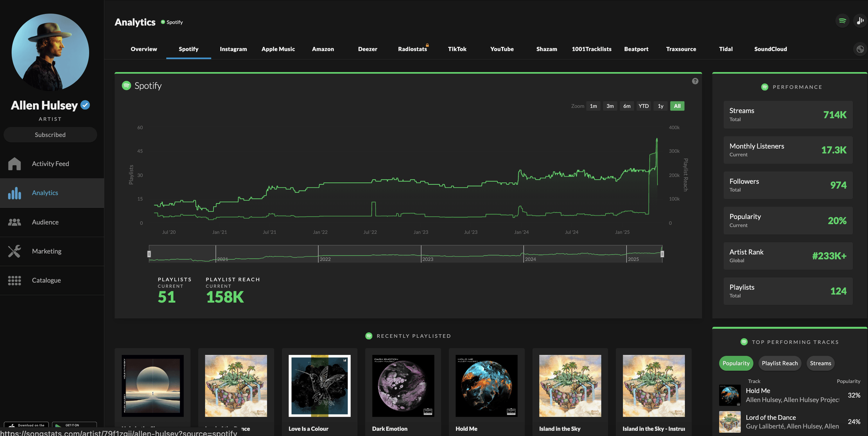Open the Activity Feed home icon
This screenshot has height=436, width=868.
(14, 164)
